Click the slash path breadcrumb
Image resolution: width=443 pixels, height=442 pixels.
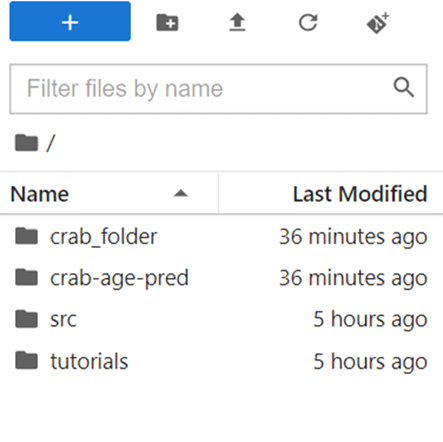tap(50, 143)
